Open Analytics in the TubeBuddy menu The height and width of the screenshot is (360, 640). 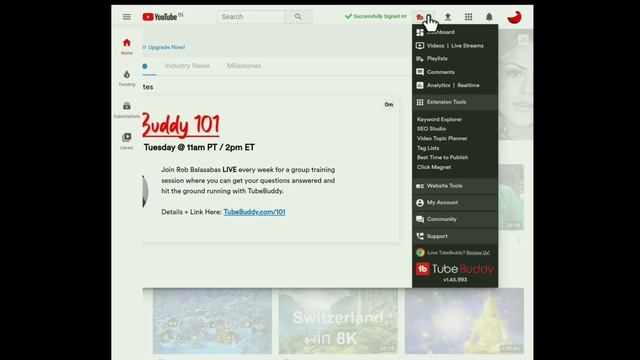click(x=438, y=85)
